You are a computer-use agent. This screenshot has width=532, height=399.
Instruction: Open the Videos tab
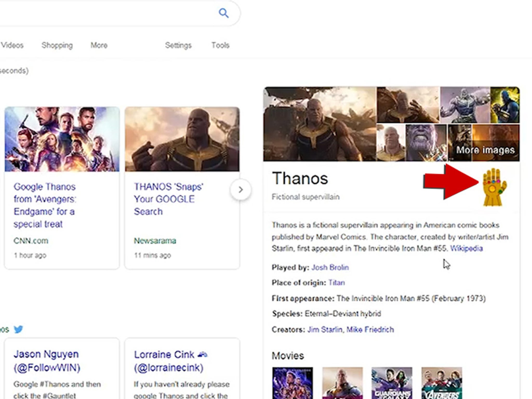pyautogui.click(x=12, y=45)
